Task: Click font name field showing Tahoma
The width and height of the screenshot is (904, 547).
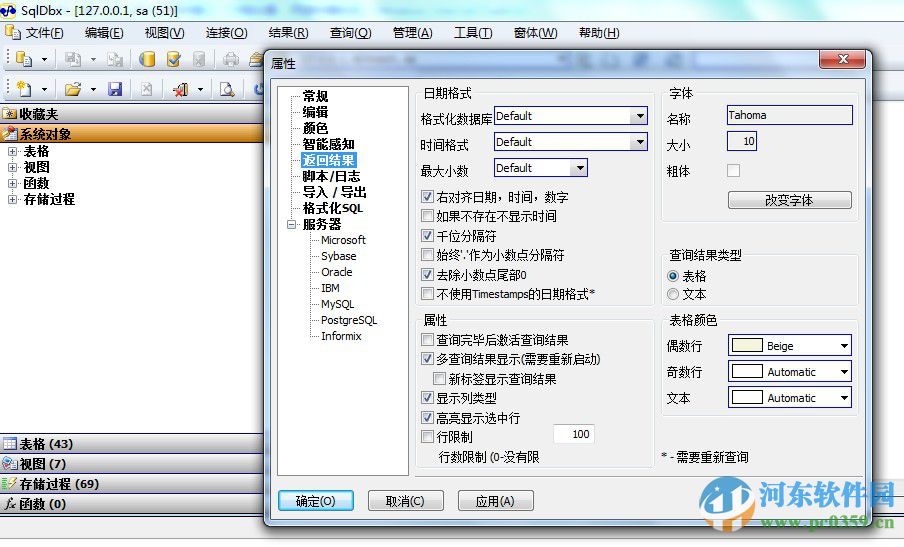Action: [789, 115]
